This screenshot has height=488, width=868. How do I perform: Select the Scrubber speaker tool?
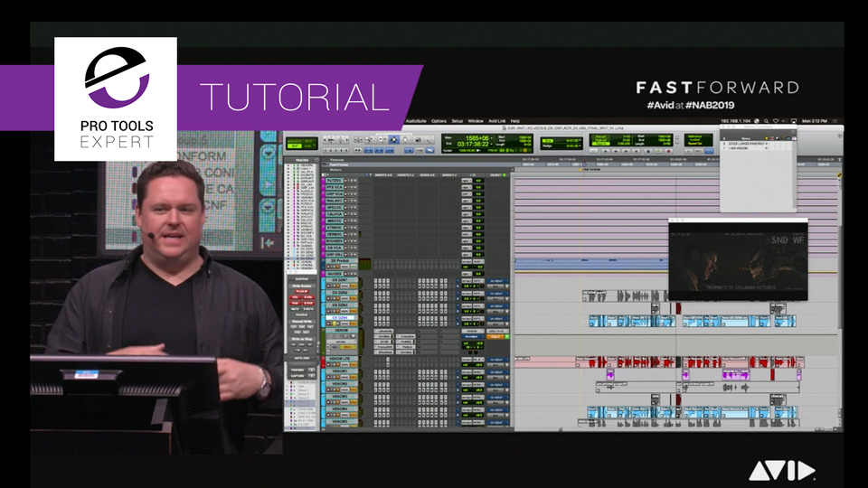[418, 138]
